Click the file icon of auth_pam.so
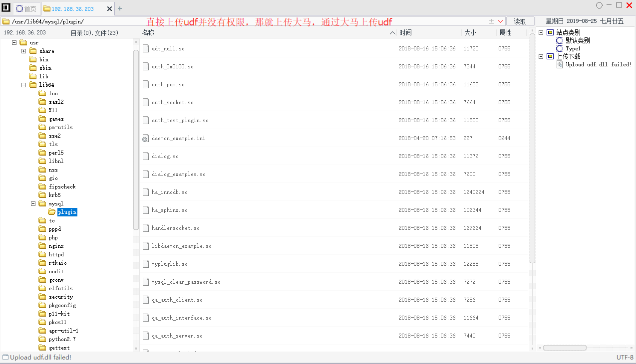Image resolution: width=636 pixels, height=364 pixels. (146, 84)
